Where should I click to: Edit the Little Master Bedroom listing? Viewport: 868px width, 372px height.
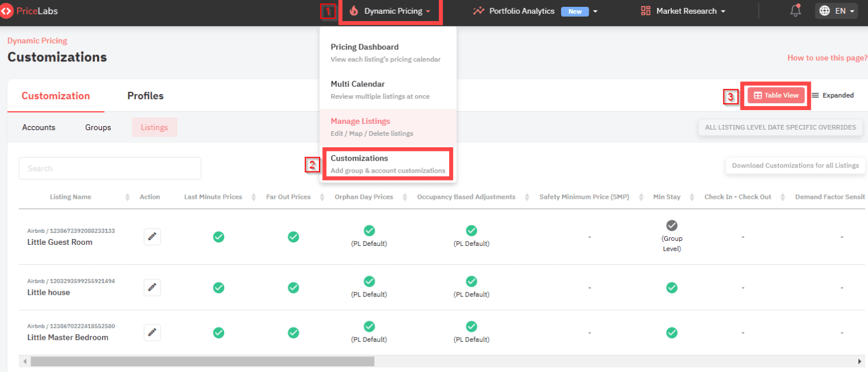click(x=152, y=332)
